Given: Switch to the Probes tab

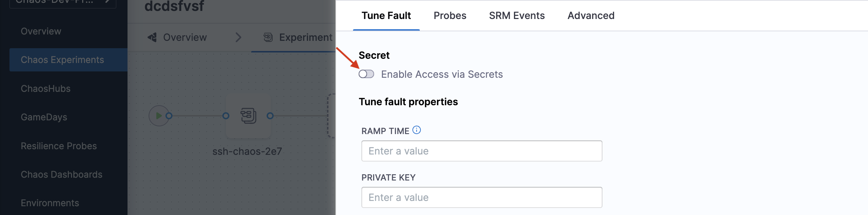Looking at the screenshot, I should pyautogui.click(x=450, y=15).
